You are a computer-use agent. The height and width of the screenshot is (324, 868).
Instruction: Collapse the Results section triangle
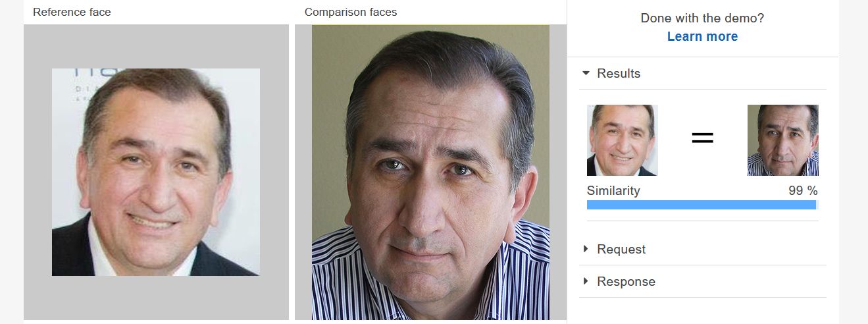pyautogui.click(x=586, y=73)
